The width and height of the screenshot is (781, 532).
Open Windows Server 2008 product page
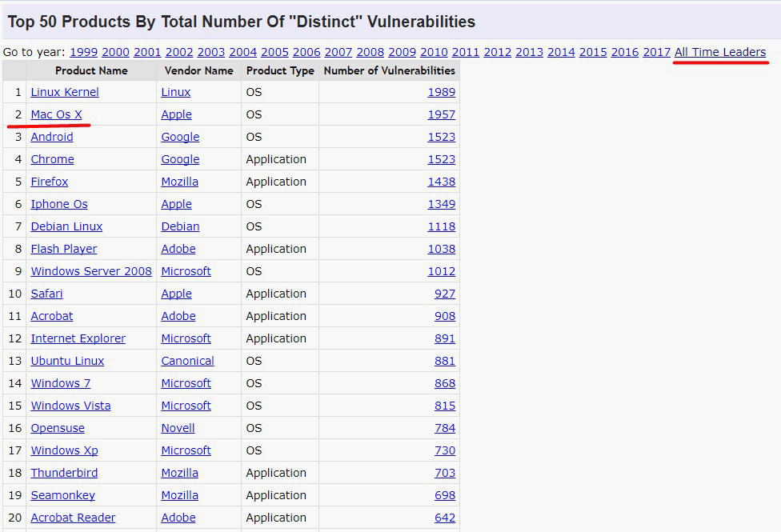[91, 271]
